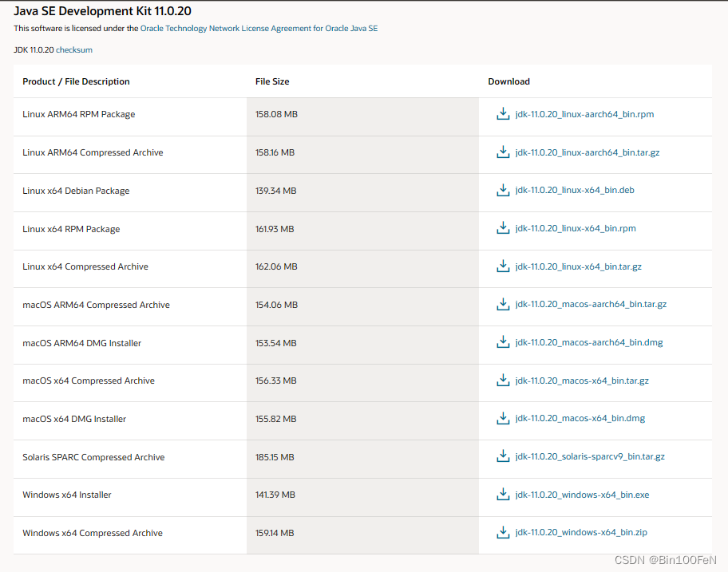
Task: Select macOS x64 Compressed Archive description
Action: [x=89, y=381]
